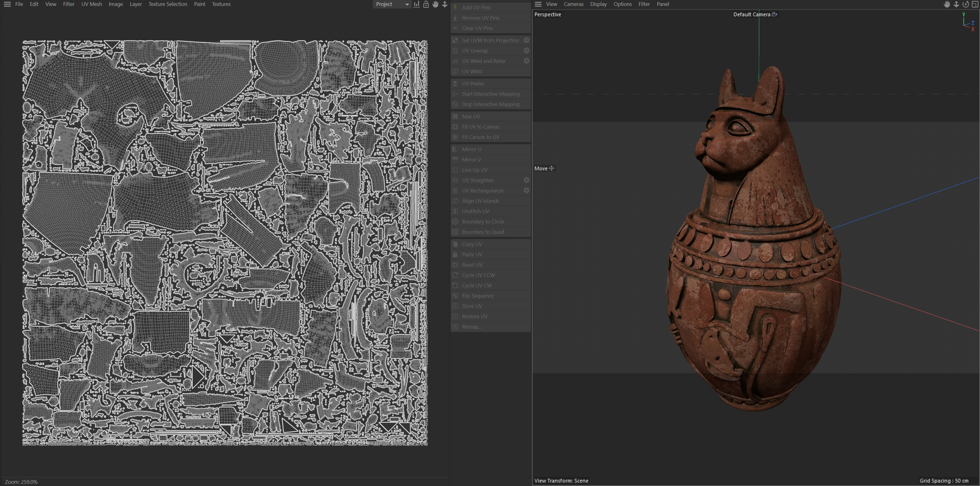This screenshot has width=980, height=486.
Task: Click the UV Peeler command
Action: click(473, 83)
